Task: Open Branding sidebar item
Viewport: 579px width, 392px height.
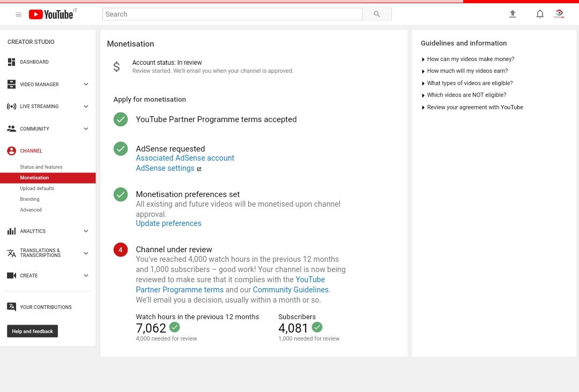Action: coord(29,199)
